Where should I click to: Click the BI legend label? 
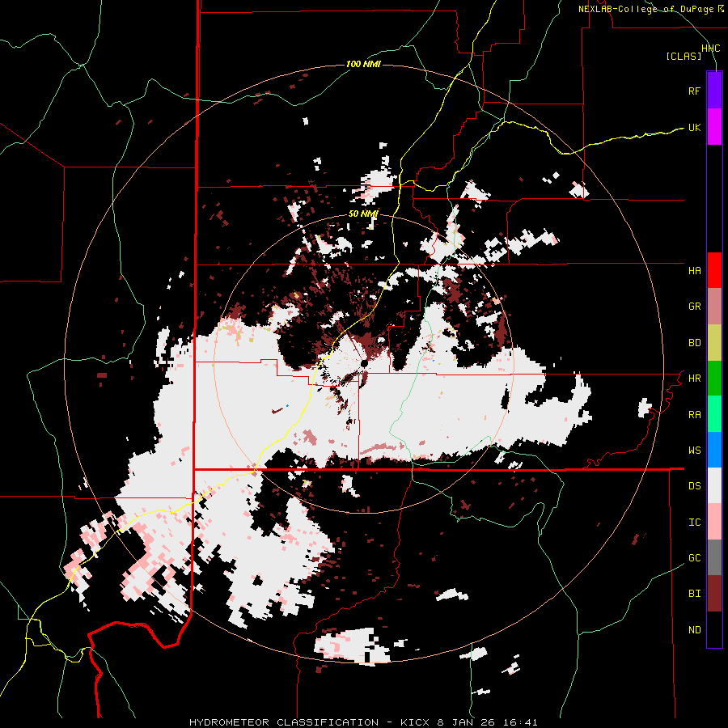[694, 594]
